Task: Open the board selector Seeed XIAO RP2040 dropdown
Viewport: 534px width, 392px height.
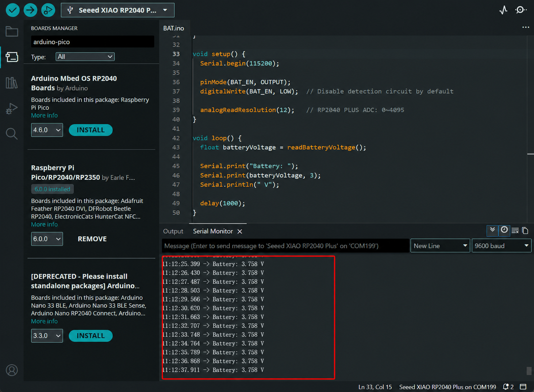Action: [x=118, y=10]
